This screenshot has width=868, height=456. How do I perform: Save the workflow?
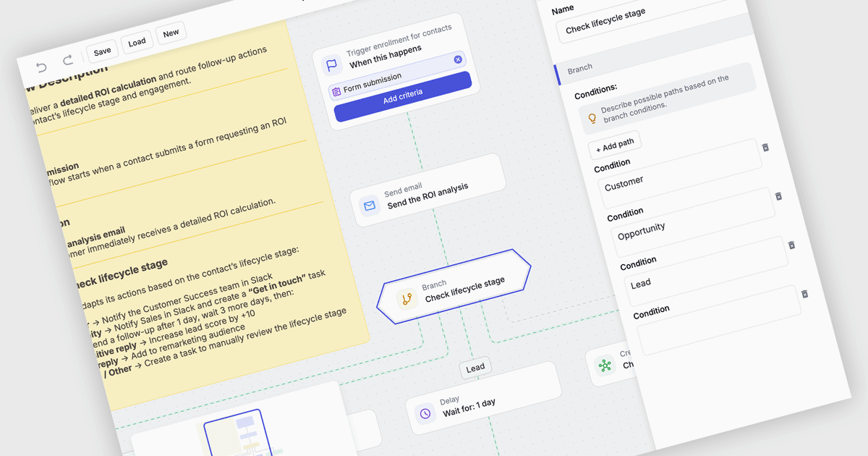[x=103, y=51]
